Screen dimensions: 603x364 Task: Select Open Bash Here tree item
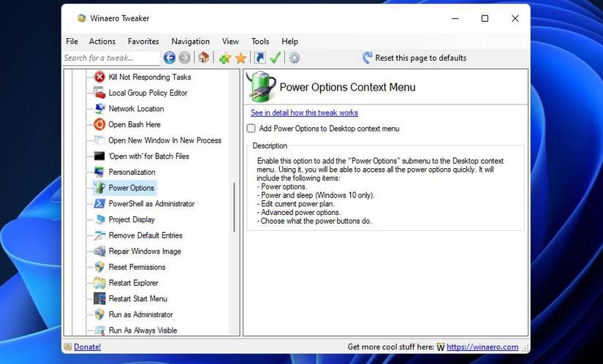[134, 124]
